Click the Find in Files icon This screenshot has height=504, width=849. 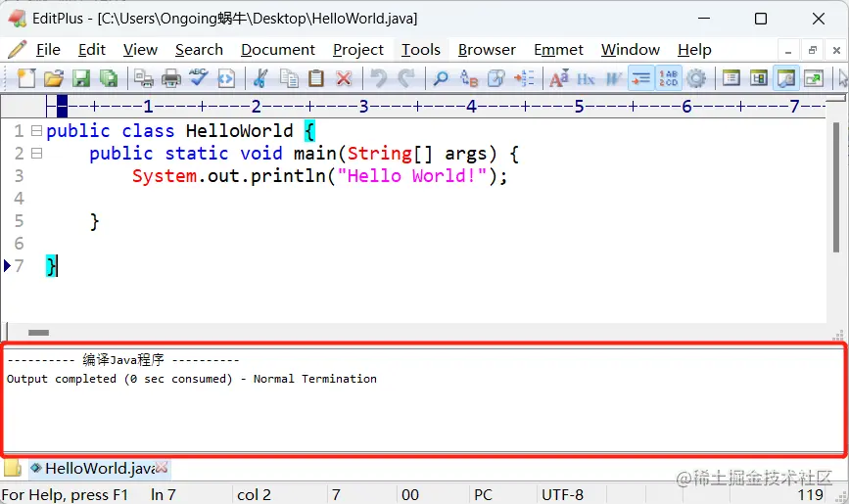(495, 78)
